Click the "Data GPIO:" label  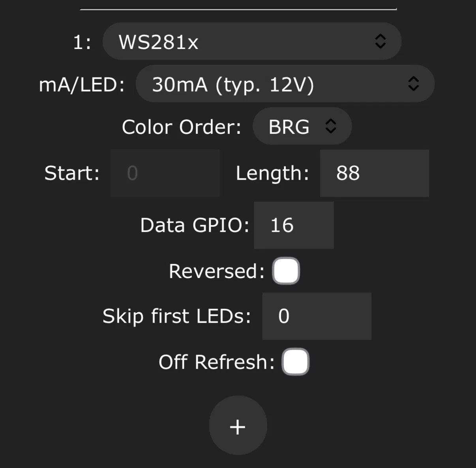click(x=195, y=226)
